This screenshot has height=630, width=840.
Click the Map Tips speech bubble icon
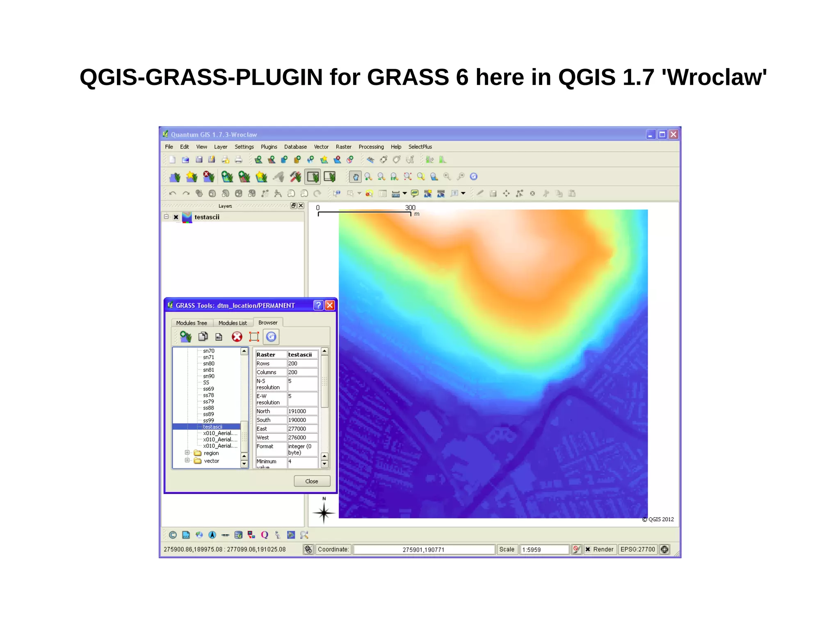(x=415, y=193)
